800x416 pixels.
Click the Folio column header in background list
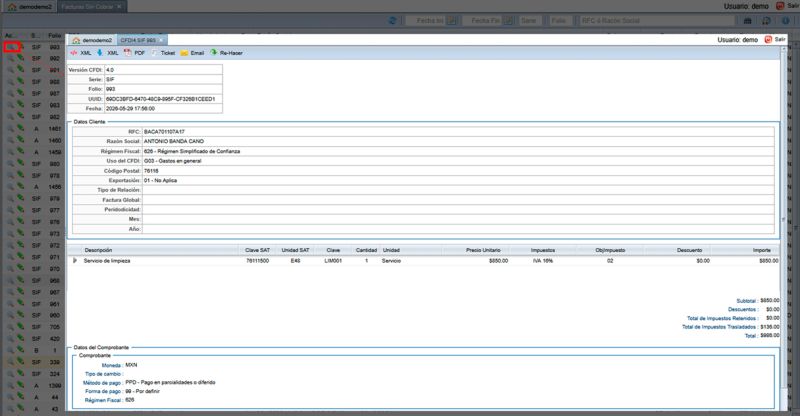click(55, 36)
